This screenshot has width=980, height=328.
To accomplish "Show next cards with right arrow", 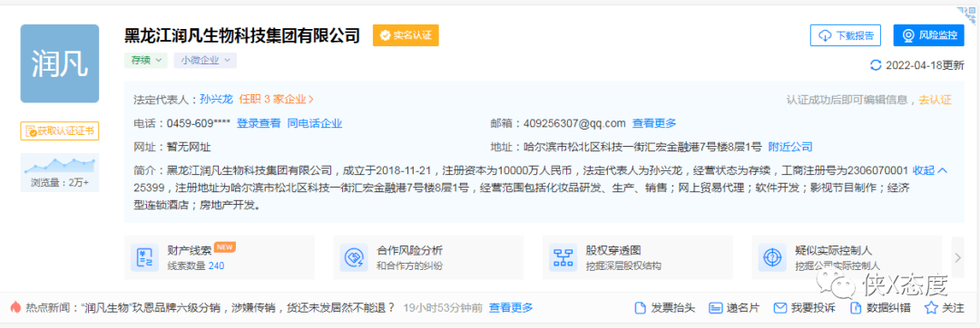I will (957, 257).
